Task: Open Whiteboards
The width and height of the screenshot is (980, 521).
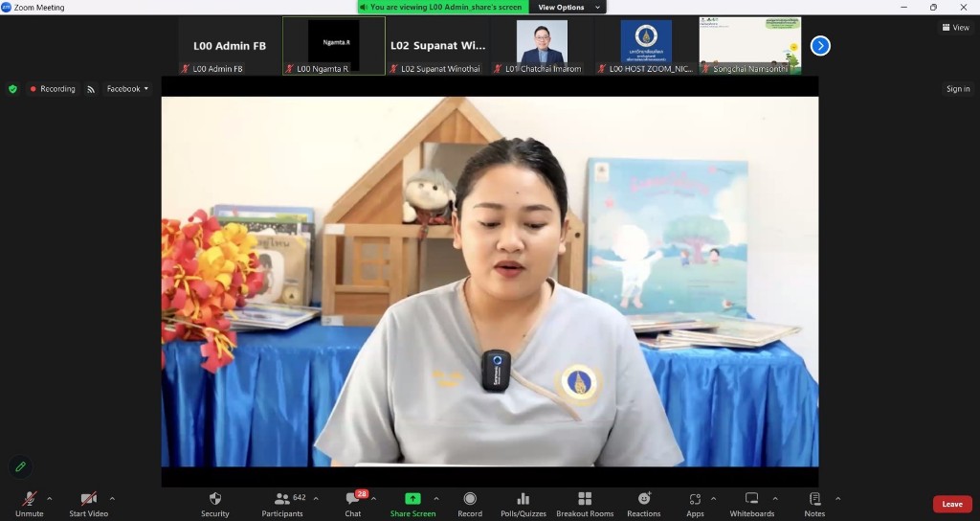Action: 752,504
